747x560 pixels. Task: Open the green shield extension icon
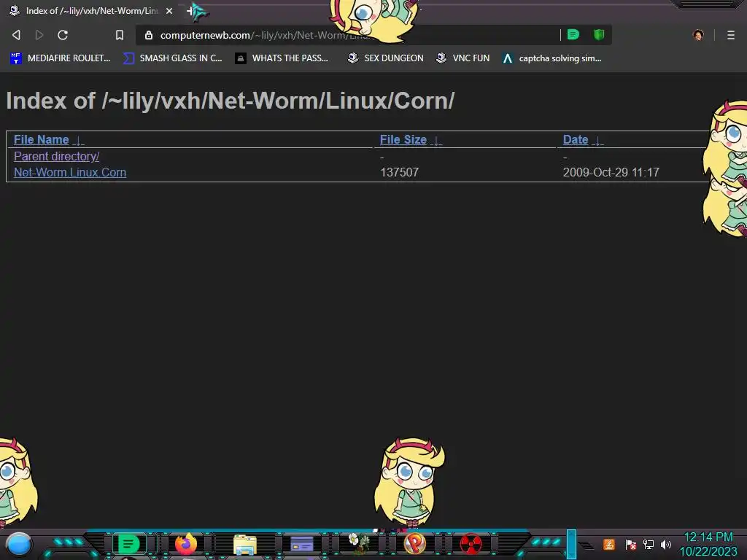599,34
